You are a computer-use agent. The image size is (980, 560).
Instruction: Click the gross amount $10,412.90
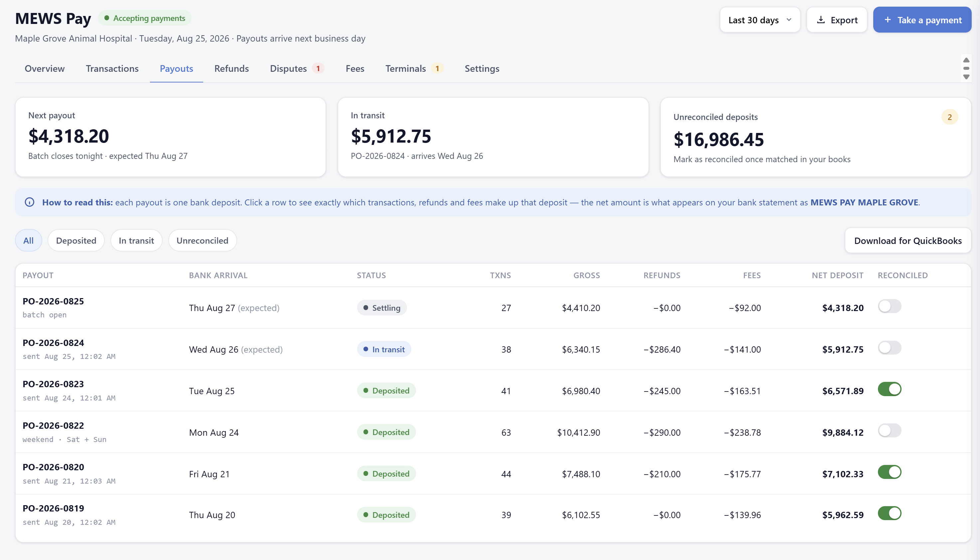[x=578, y=432]
